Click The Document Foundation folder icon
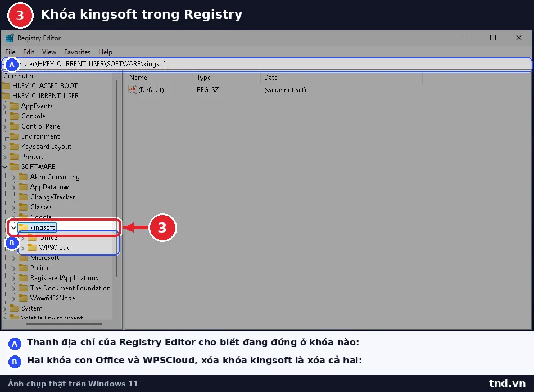Viewport: 534px width, 392px height. (x=23, y=288)
